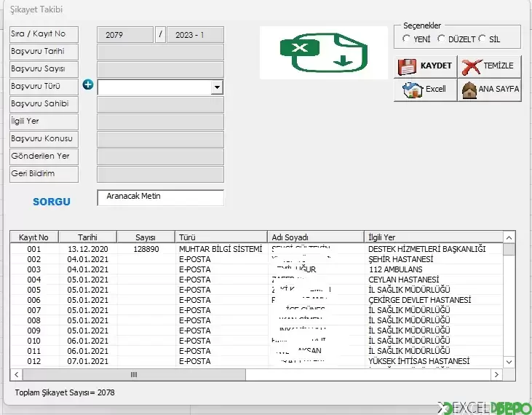The image size is (532, 415).
Task: Click the Aranacak Metin search field
Action: tap(161, 197)
